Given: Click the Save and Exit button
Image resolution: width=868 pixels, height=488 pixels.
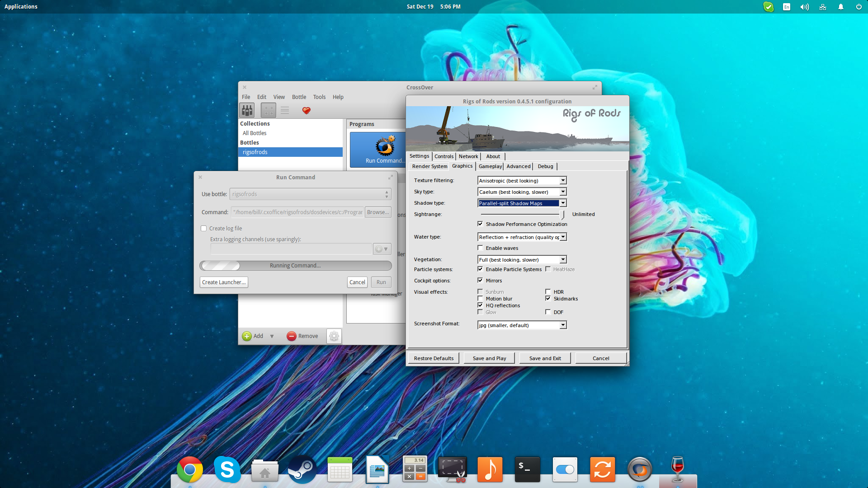Looking at the screenshot, I should [x=545, y=358].
